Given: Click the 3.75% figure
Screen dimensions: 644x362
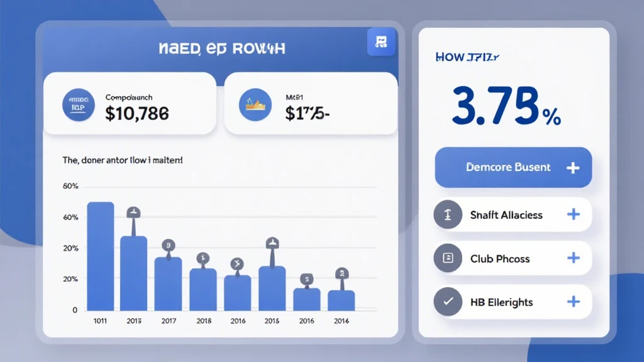Looking at the screenshot, I should click(x=506, y=106).
